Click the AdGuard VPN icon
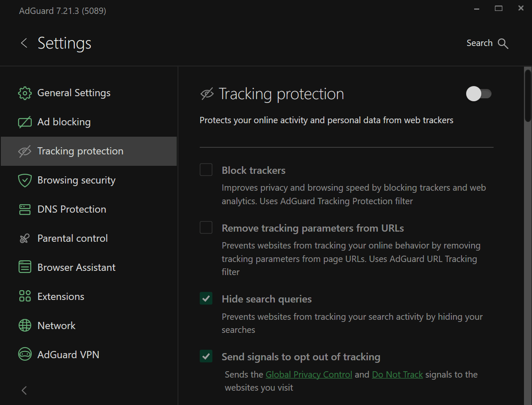 point(25,355)
